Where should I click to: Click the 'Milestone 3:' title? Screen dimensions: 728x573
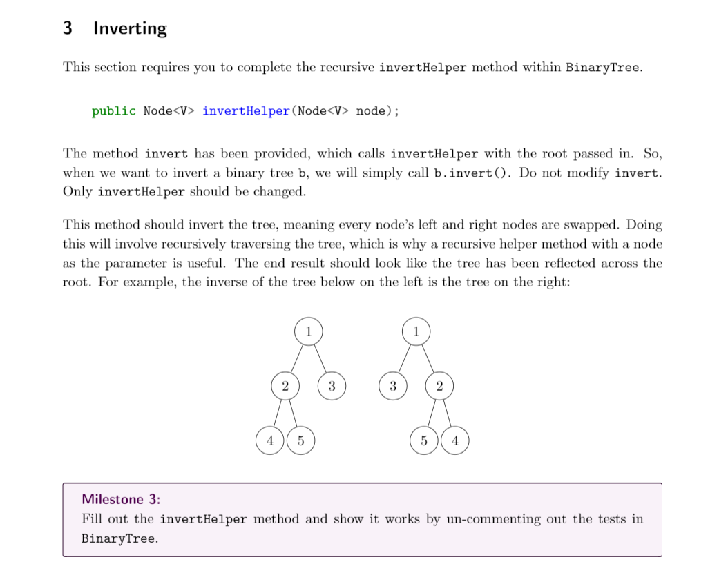point(121,499)
